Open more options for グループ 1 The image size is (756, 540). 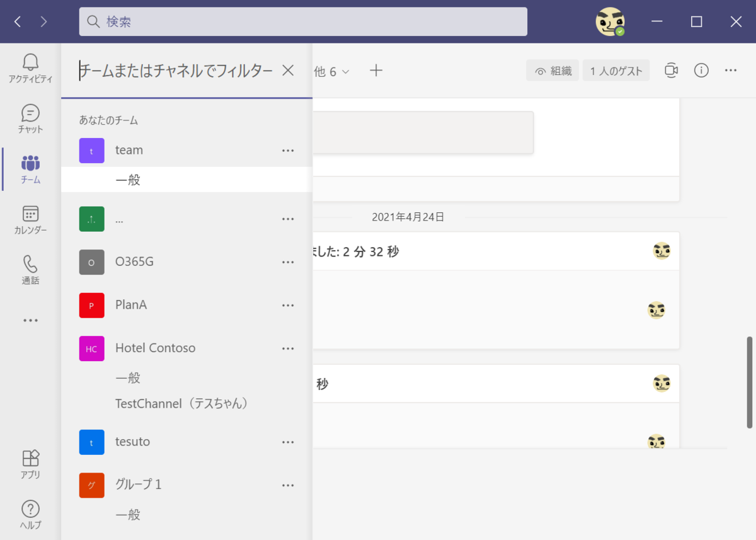288,485
